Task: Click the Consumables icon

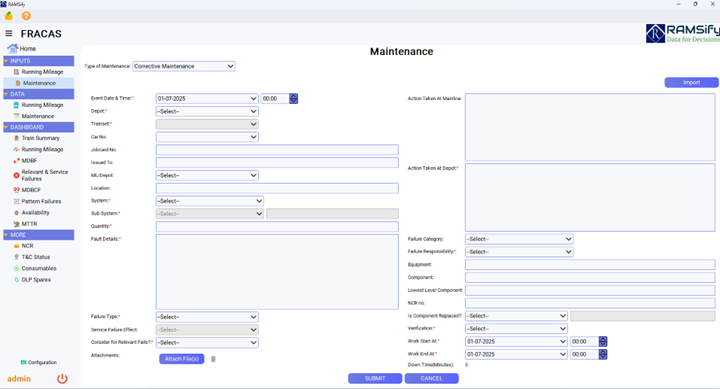Action: point(17,268)
